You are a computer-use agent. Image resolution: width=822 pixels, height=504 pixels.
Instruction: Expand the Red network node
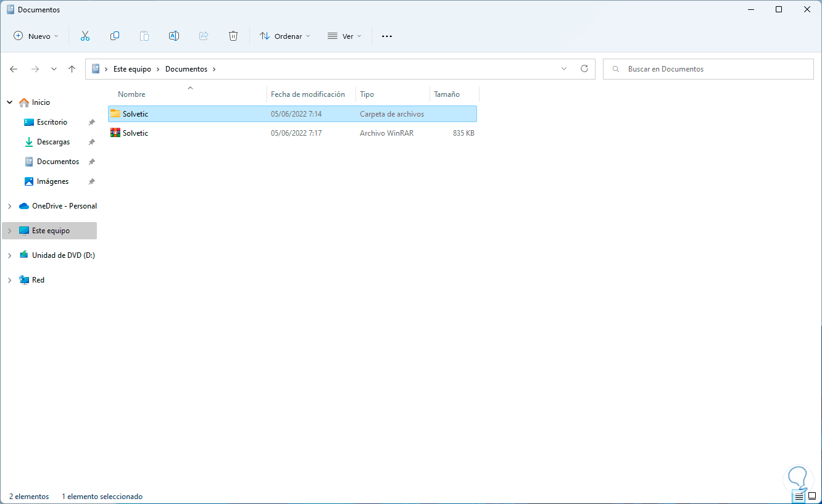[9, 280]
